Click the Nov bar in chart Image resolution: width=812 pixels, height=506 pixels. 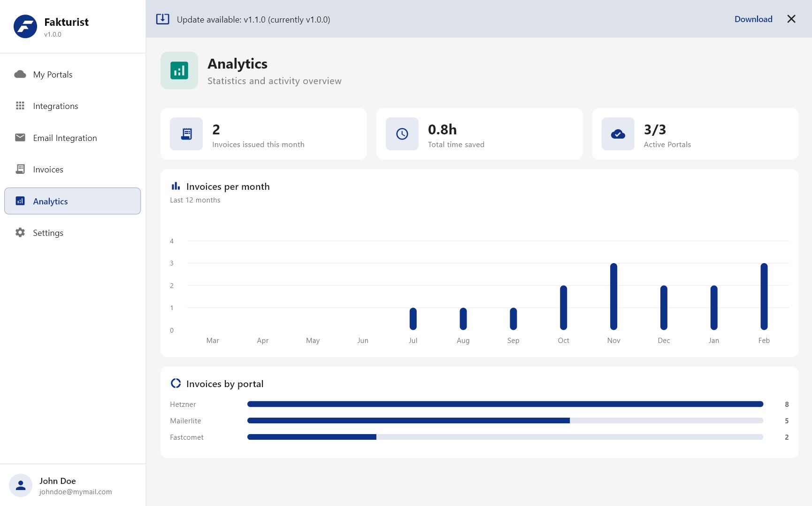pos(613,296)
